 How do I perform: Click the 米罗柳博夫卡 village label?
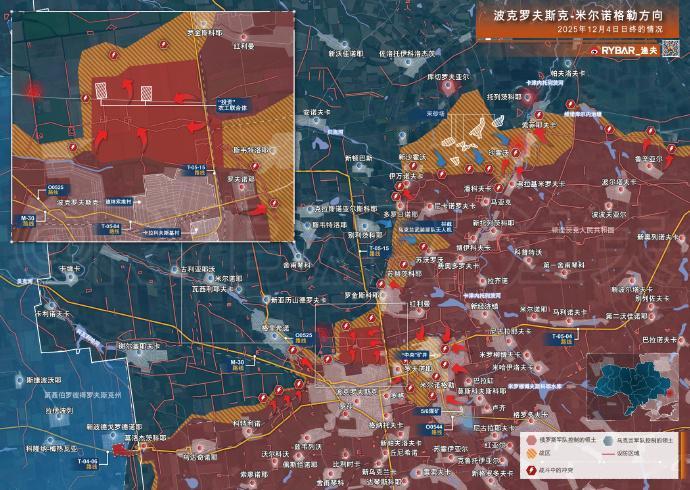[x=500, y=355]
